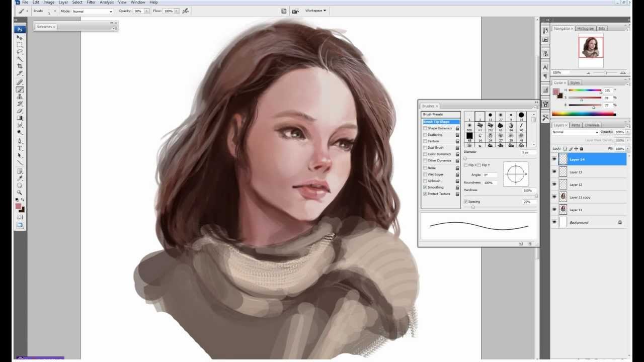
Task: Select the Scattering brush option
Action: (435, 135)
